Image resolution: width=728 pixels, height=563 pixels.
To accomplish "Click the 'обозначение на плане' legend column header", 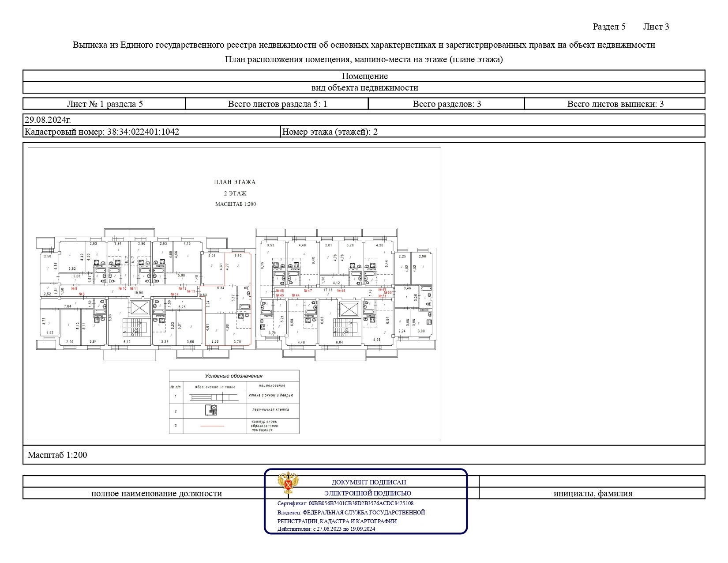I will pyautogui.click(x=215, y=387).
